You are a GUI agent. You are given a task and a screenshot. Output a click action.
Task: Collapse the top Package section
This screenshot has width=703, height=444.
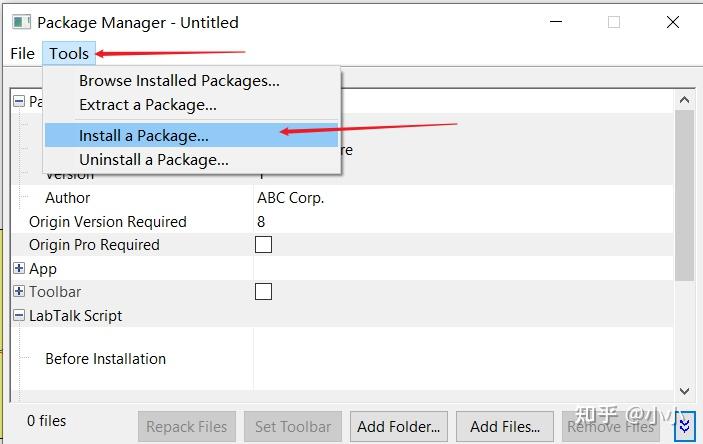pyautogui.click(x=19, y=101)
